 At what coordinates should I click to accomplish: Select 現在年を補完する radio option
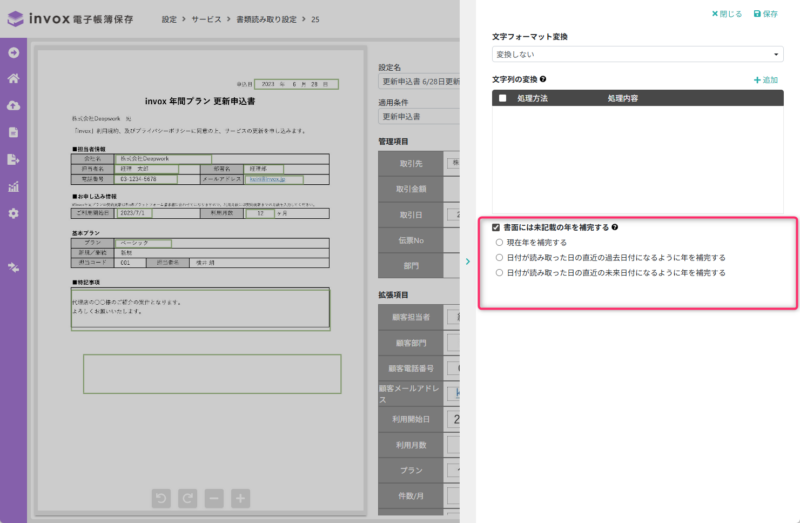click(499, 242)
